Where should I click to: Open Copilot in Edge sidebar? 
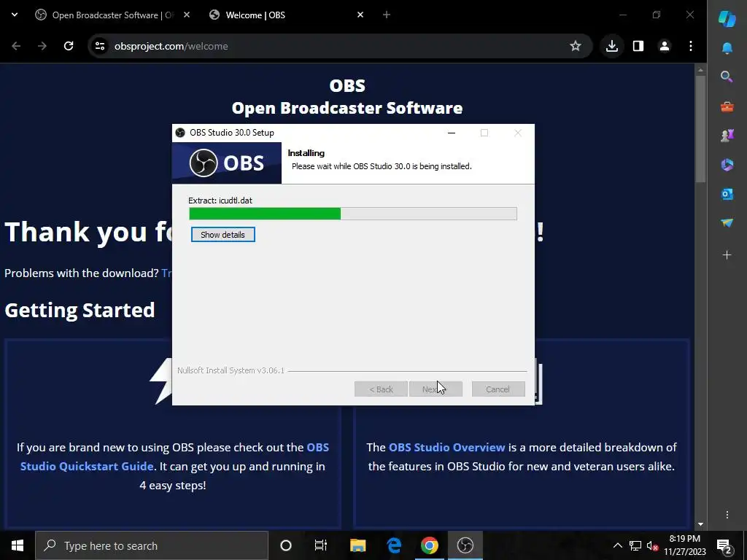727,19
